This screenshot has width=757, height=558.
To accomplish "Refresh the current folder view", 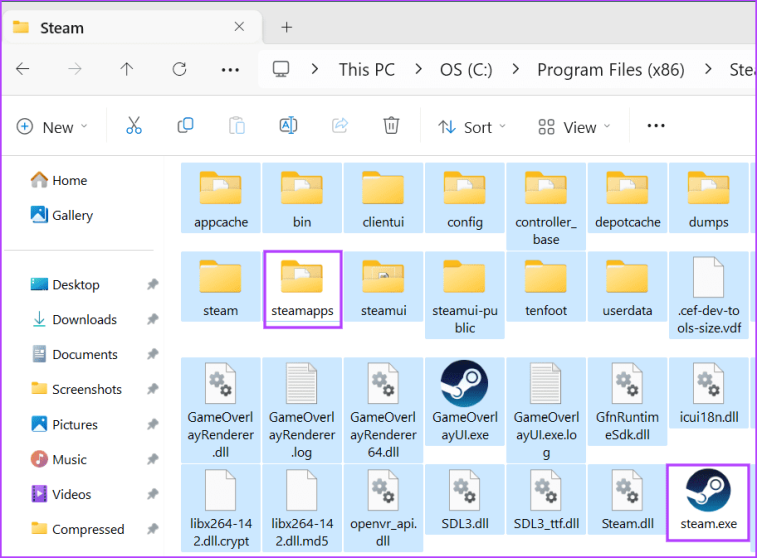I will point(180,69).
